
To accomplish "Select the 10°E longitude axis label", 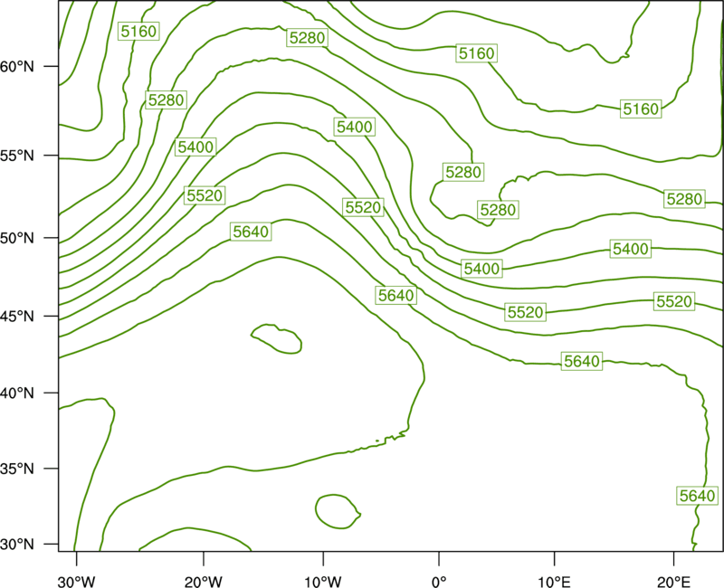I will [x=554, y=582].
